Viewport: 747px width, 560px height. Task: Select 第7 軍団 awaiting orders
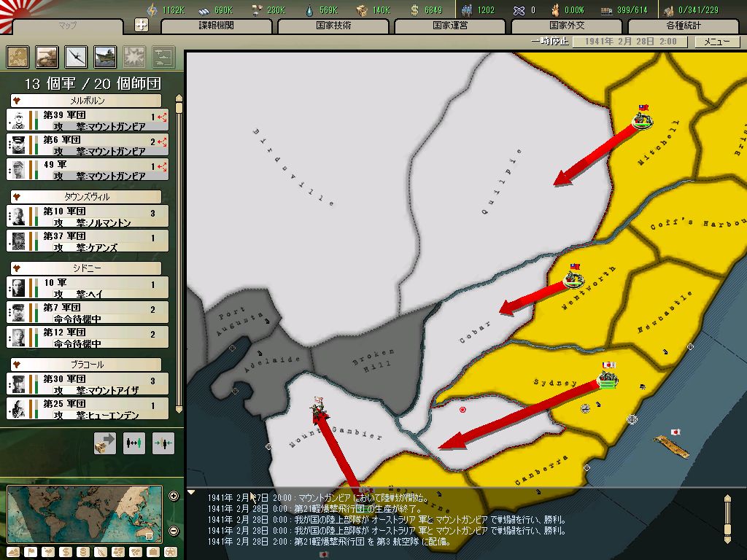point(88,312)
